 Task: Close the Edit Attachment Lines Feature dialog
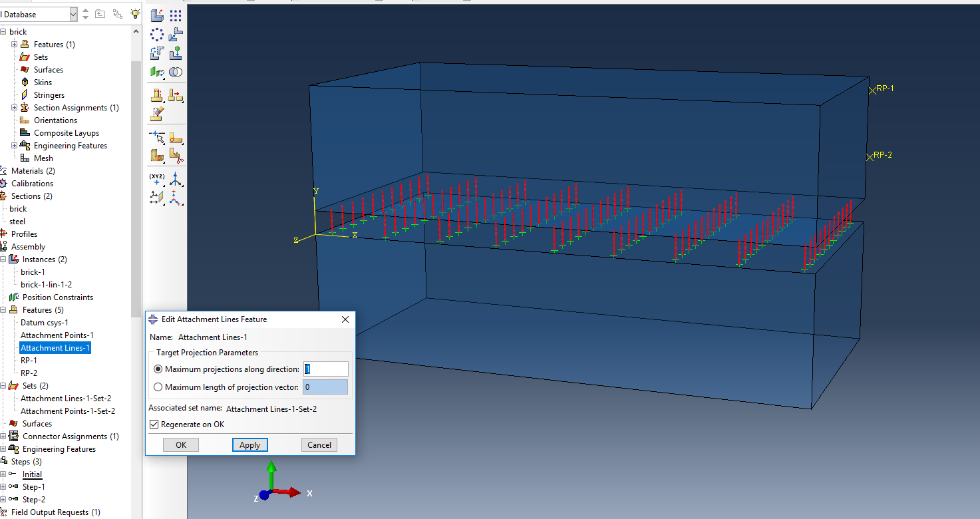(345, 319)
